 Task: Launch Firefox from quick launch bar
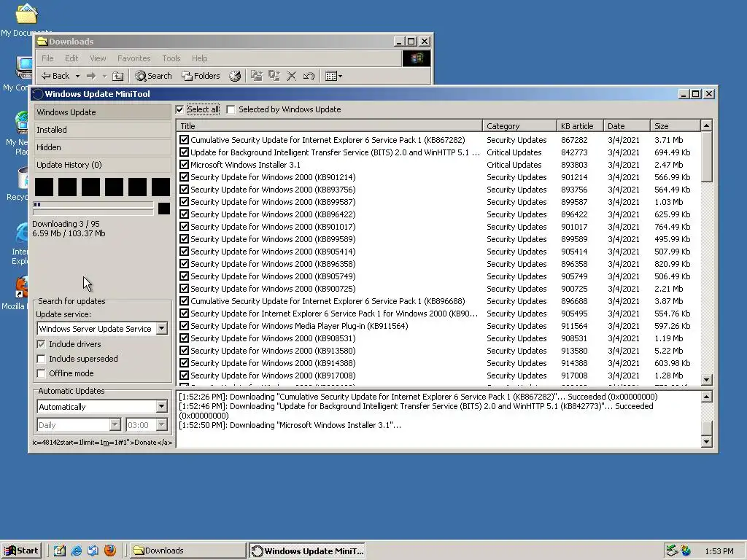tap(110, 551)
